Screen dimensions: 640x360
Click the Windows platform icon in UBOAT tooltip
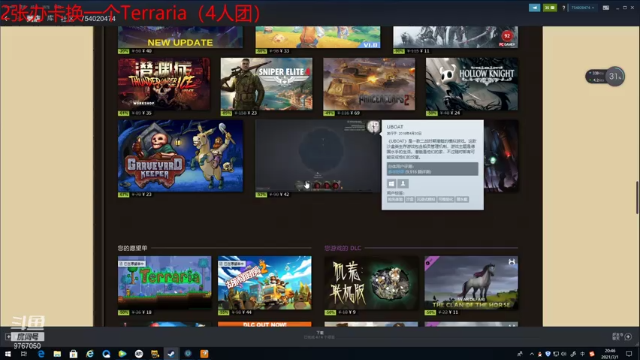pyautogui.click(x=391, y=184)
